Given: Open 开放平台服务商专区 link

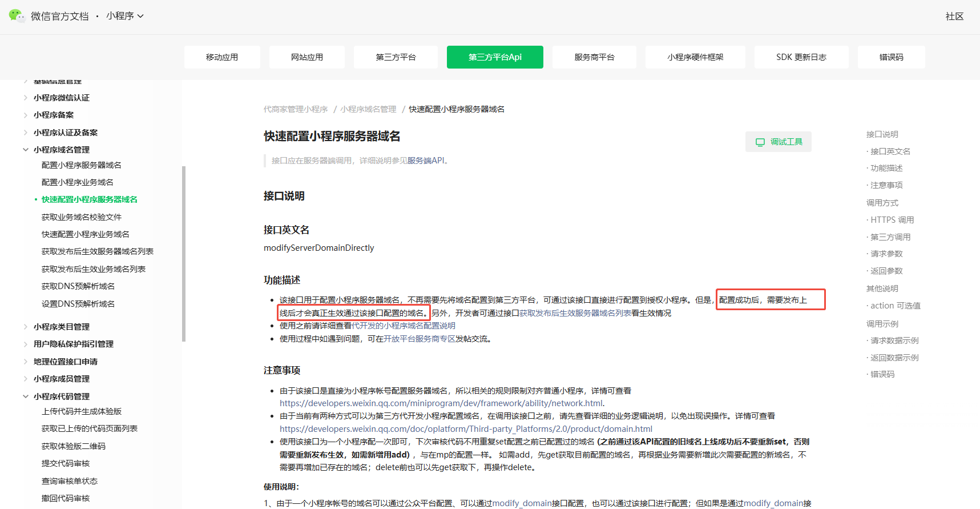Looking at the screenshot, I should [x=420, y=339].
